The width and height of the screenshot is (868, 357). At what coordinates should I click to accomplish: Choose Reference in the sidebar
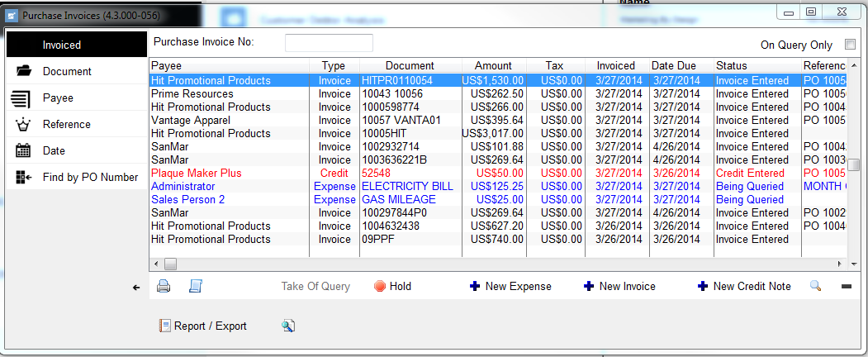(66, 125)
